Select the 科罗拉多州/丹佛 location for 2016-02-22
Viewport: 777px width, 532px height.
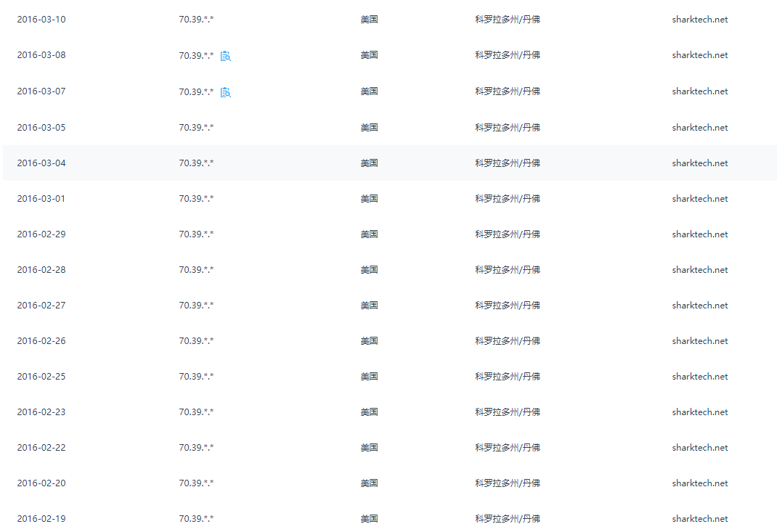[508, 448]
